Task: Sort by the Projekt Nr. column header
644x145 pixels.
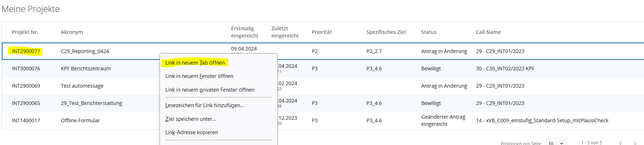Action: 25,32
